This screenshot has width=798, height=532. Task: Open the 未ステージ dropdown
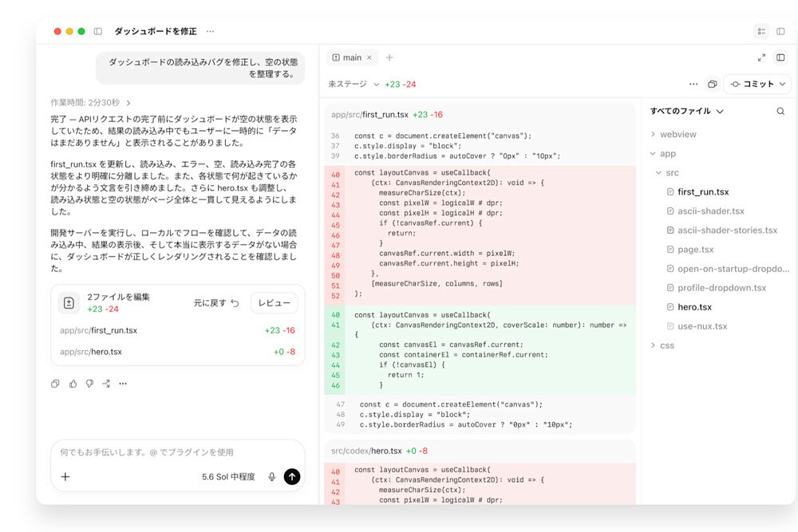354,85
